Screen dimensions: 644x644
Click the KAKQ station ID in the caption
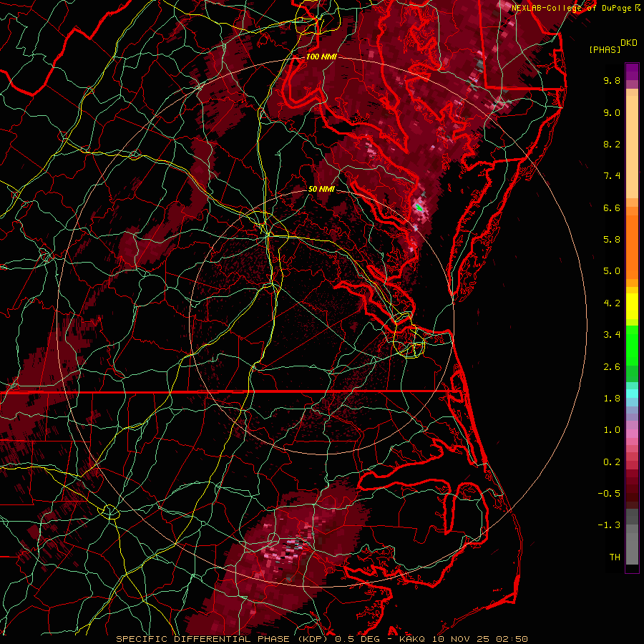(x=413, y=639)
